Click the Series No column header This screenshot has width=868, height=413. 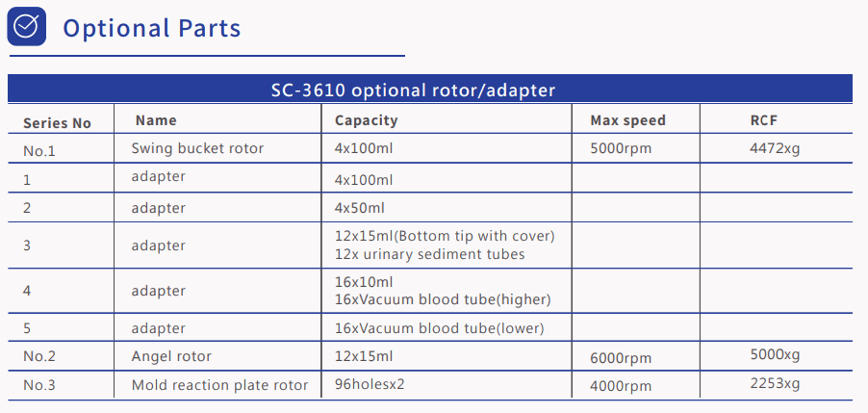click(x=57, y=123)
